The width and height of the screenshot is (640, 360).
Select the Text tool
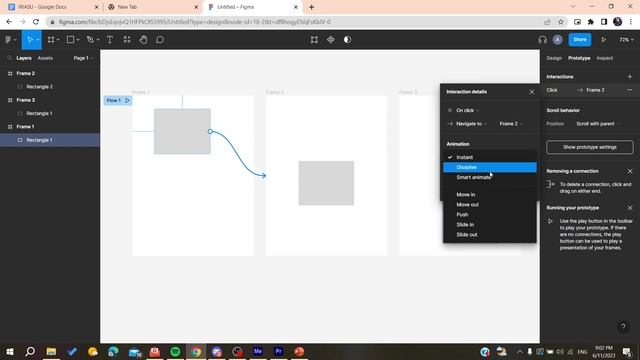[110, 40]
